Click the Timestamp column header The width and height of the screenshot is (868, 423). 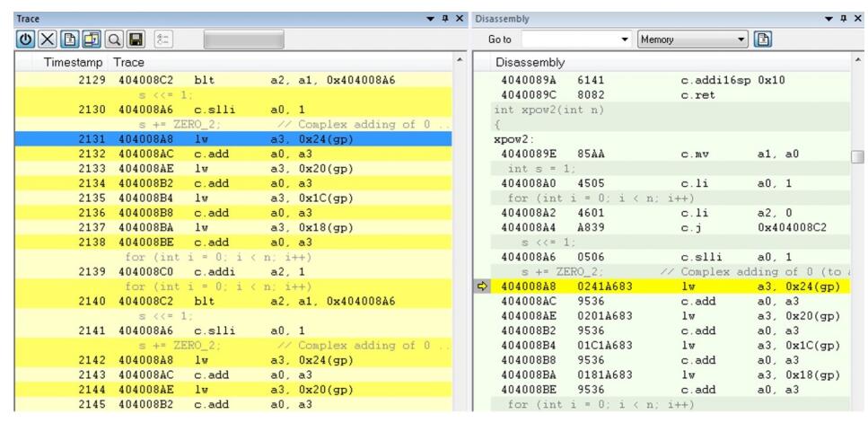pyautogui.click(x=72, y=62)
